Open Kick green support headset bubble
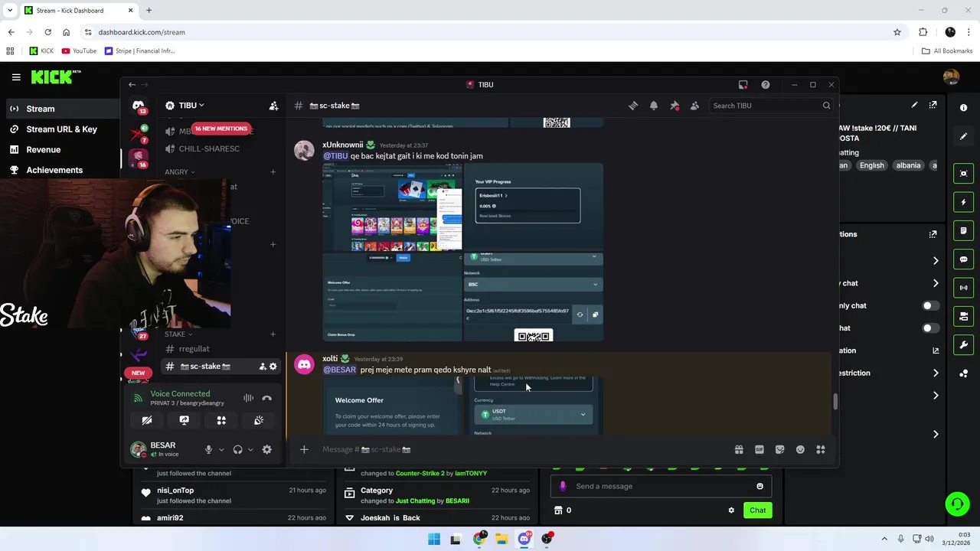Image resolution: width=980 pixels, height=551 pixels. (x=957, y=504)
